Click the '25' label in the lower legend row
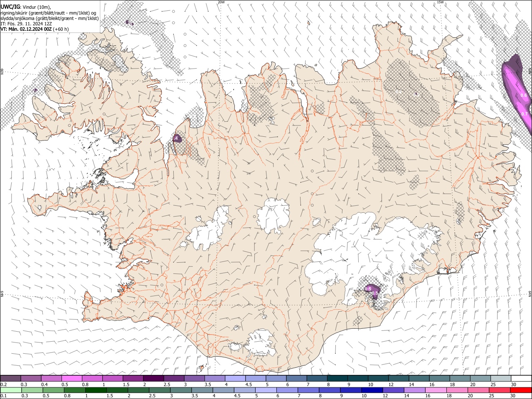This screenshot has height=399, width=532. pos(492,396)
